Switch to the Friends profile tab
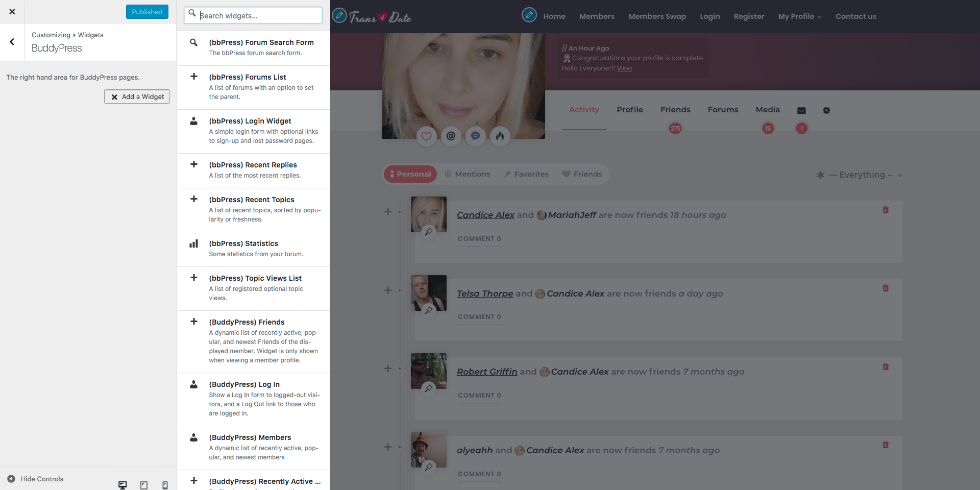980x490 pixels. coord(675,110)
